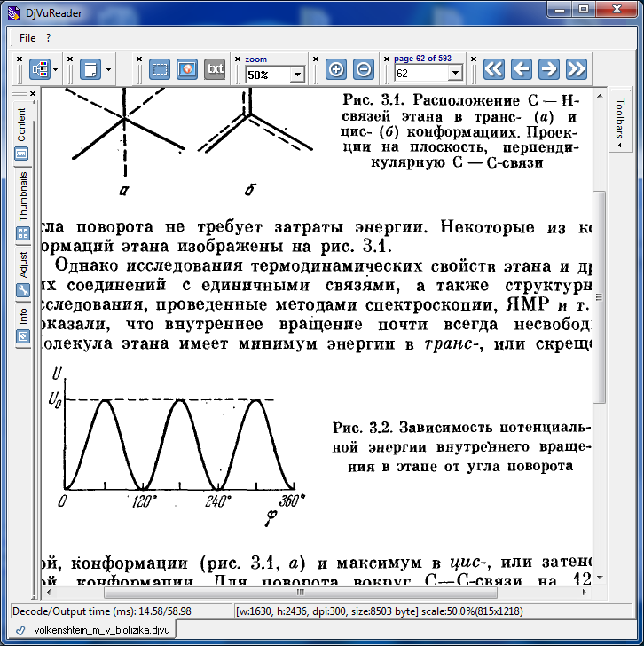Activate the rectangular selection tool

pyautogui.click(x=160, y=69)
